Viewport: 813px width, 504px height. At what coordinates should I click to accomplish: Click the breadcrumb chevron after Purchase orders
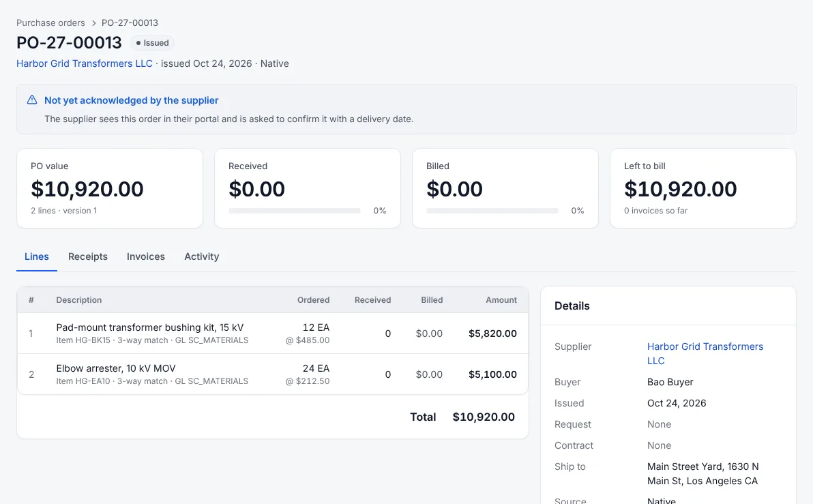point(93,23)
